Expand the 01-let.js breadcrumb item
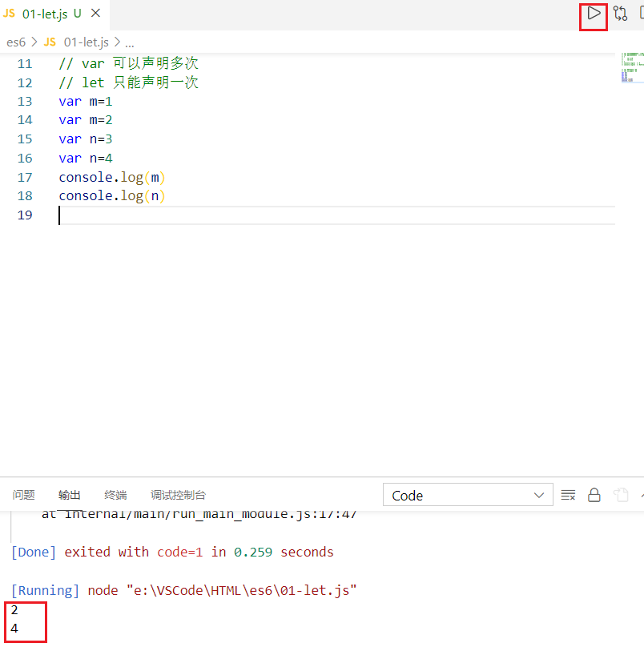644x647 pixels. pos(85,42)
